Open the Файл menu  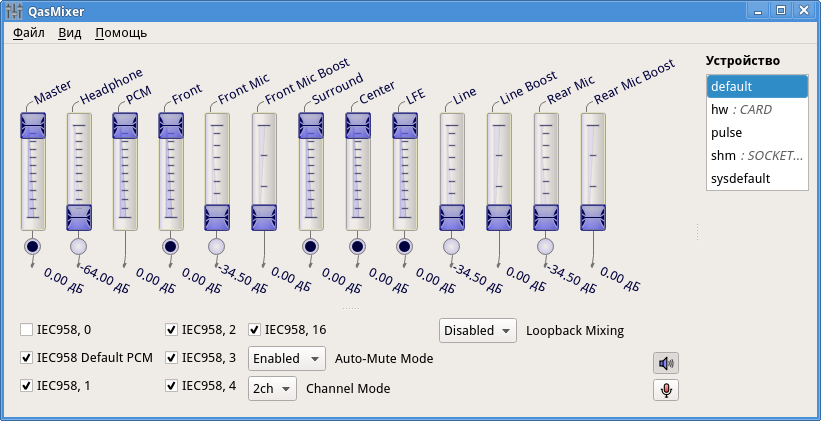click(x=28, y=33)
